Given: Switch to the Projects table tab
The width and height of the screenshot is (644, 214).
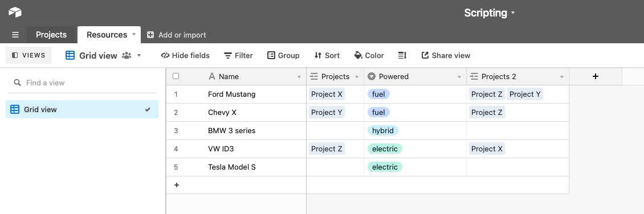Looking at the screenshot, I should coord(51,35).
